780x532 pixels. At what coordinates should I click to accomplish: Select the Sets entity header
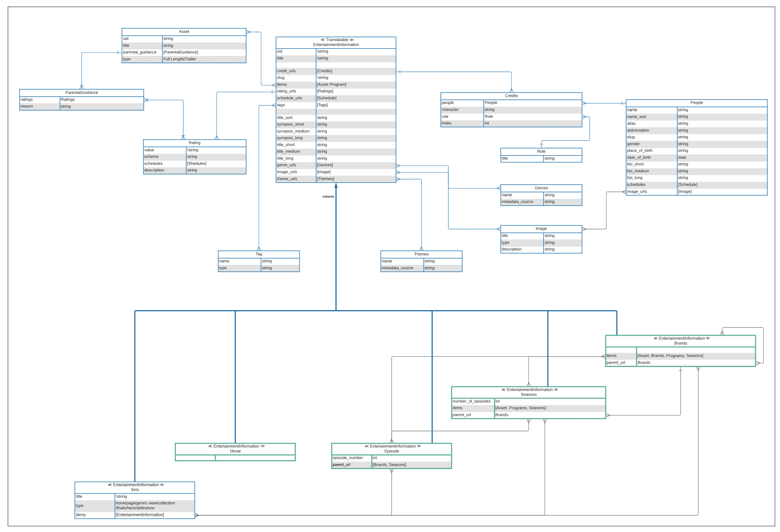coord(135,487)
